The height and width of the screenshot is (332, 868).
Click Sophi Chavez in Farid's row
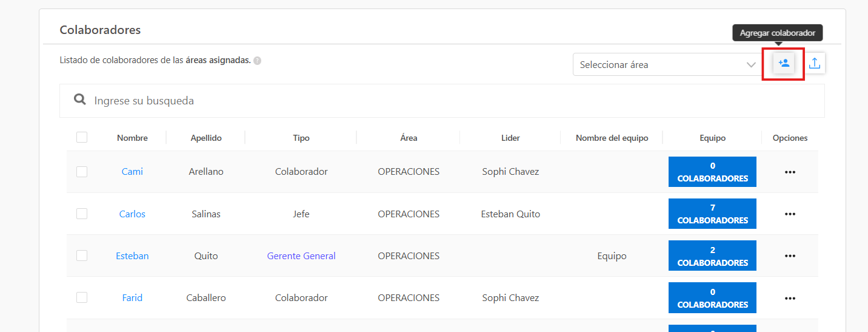pyautogui.click(x=510, y=297)
